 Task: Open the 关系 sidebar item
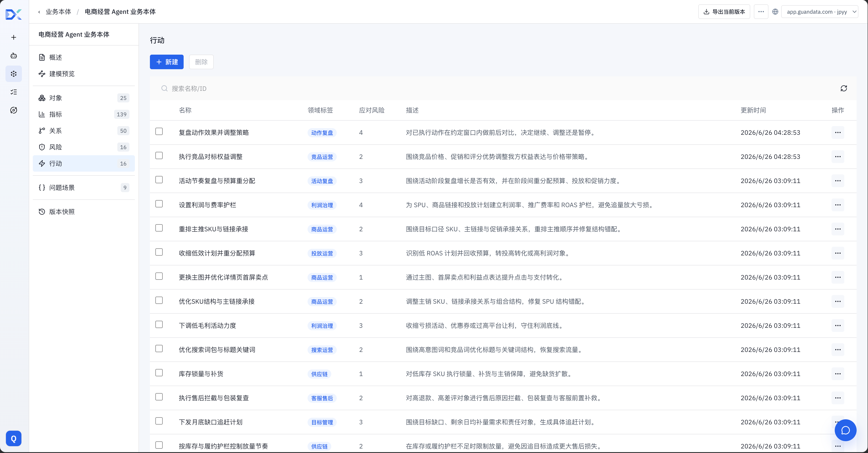pos(84,131)
